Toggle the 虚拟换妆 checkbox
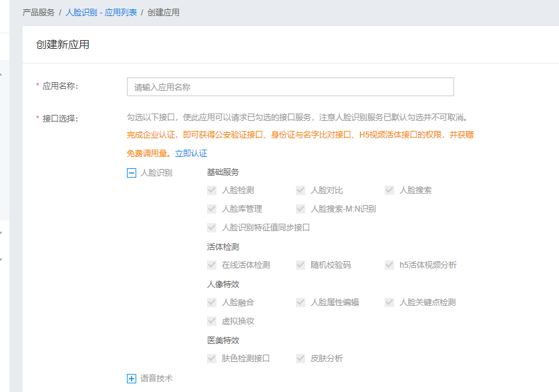The height and width of the screenshot is (392, 559). (x=211, y=321)
